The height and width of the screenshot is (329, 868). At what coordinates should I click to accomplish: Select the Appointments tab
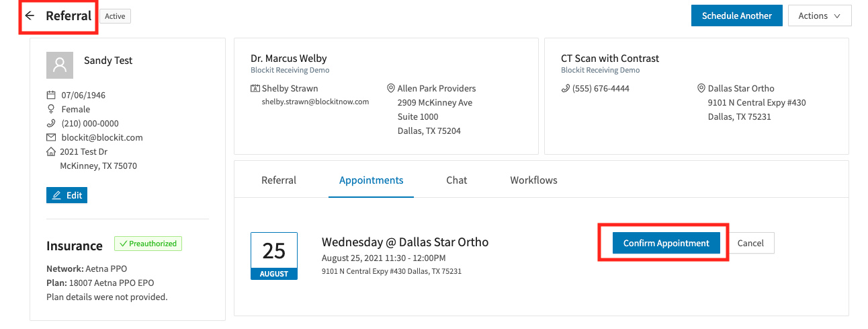tap(371, 180)
